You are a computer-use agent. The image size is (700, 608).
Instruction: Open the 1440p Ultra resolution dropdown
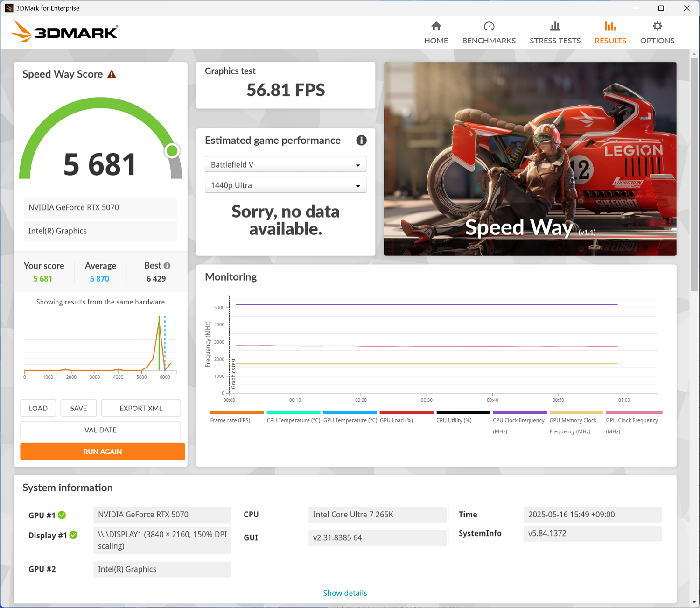(x=286, y=185)
